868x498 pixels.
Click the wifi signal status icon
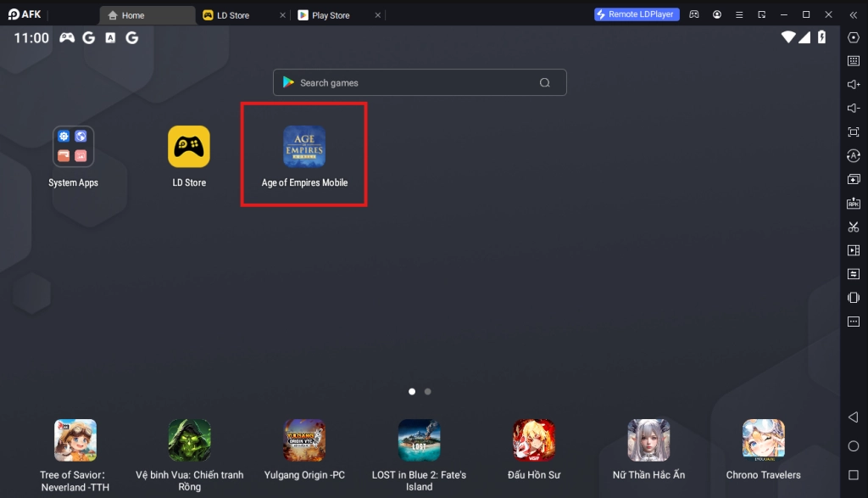787,37
